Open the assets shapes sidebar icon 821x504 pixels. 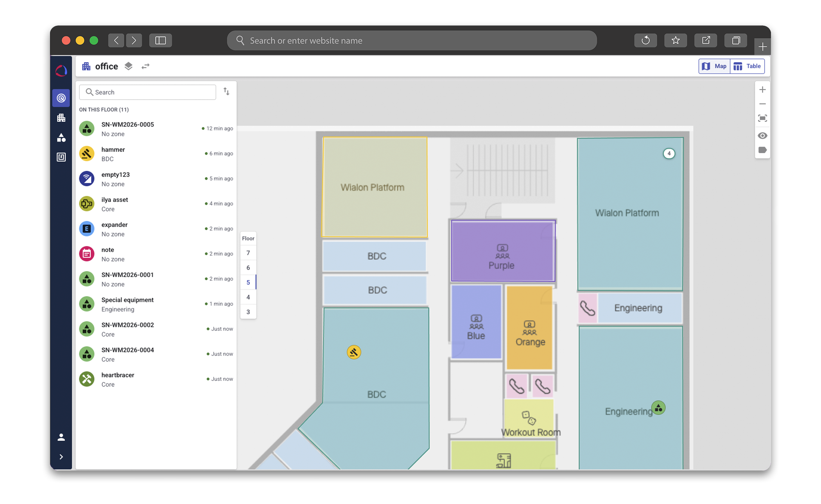pyautogui.click(x=61, y=138)
